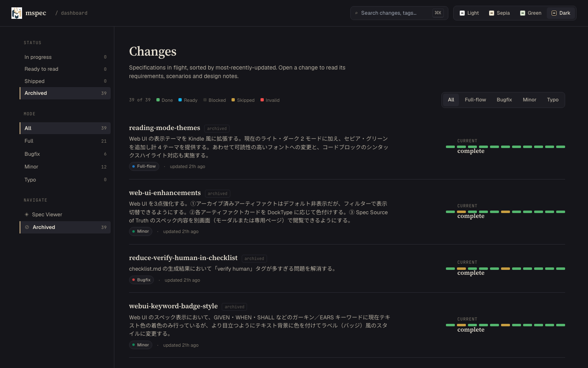Click the '39 of 39' count text
588x368 pixels.
point(140,100)
